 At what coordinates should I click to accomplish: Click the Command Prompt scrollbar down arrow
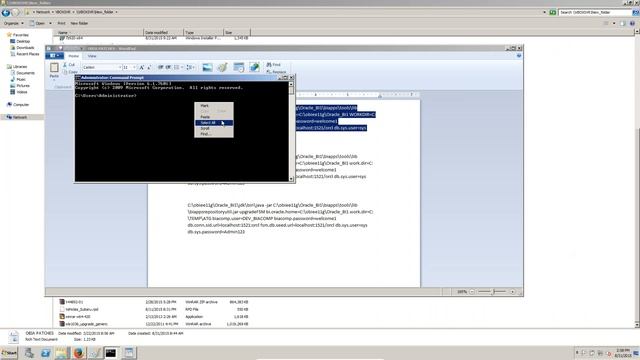[x=291, y=179]
